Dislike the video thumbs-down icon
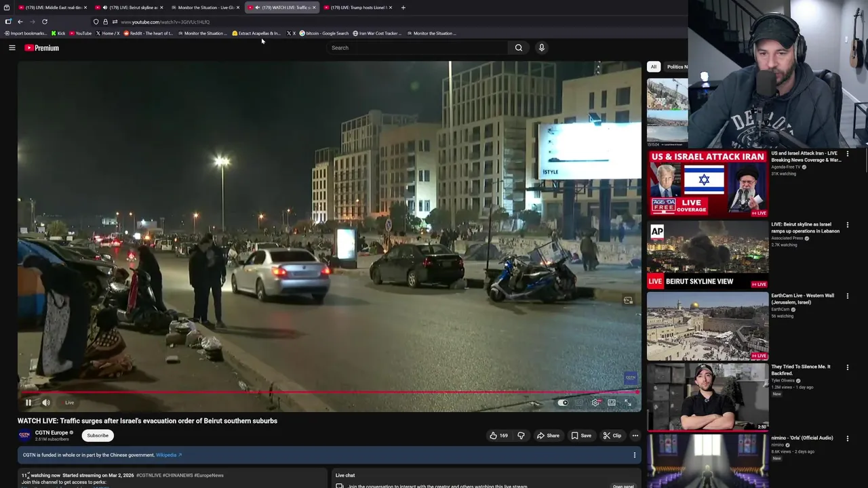 pyautogui.click(x=521, y=436)
